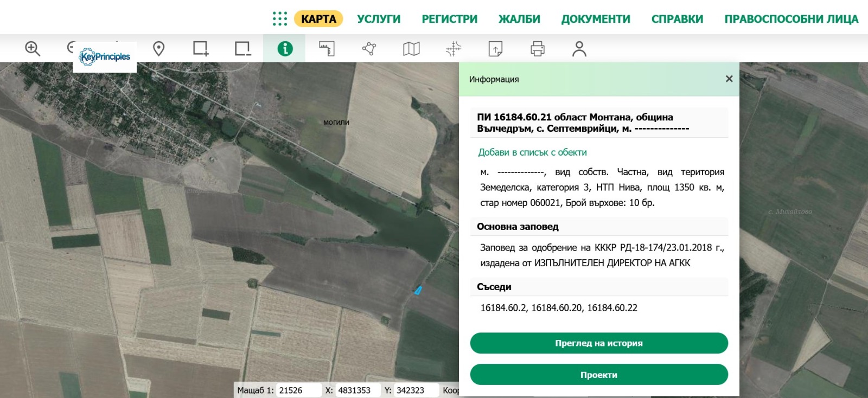868x398 pixels.
Task: Open the РЕГИСТРИ menu
Action: 450,19
